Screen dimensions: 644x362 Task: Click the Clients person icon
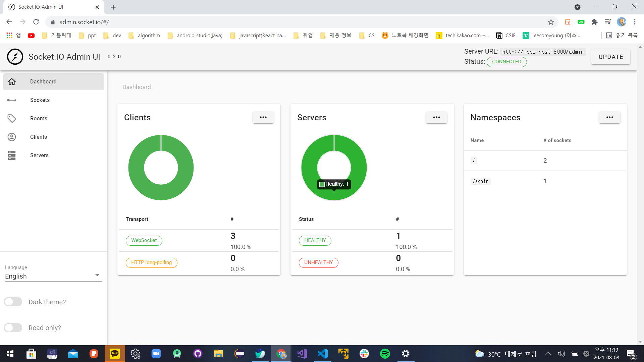click(12, 137)
